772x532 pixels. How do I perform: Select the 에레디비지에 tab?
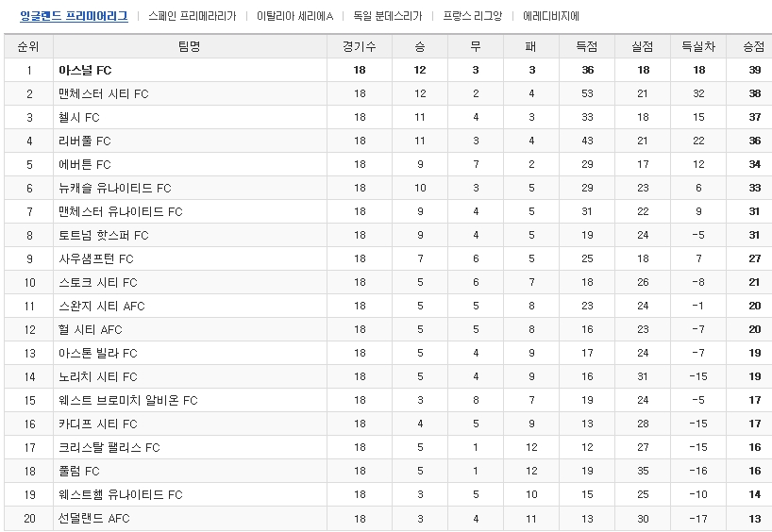point(551,16)
